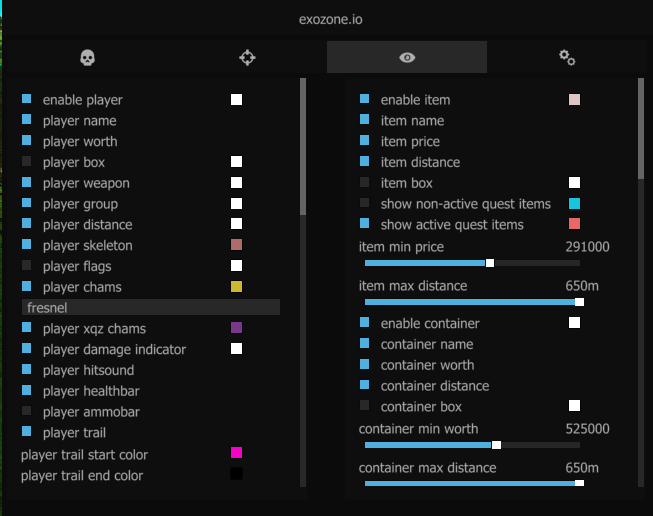Enable the player box checkbox
Viewport: 653px width, 516px height.
tap(26, 162)
